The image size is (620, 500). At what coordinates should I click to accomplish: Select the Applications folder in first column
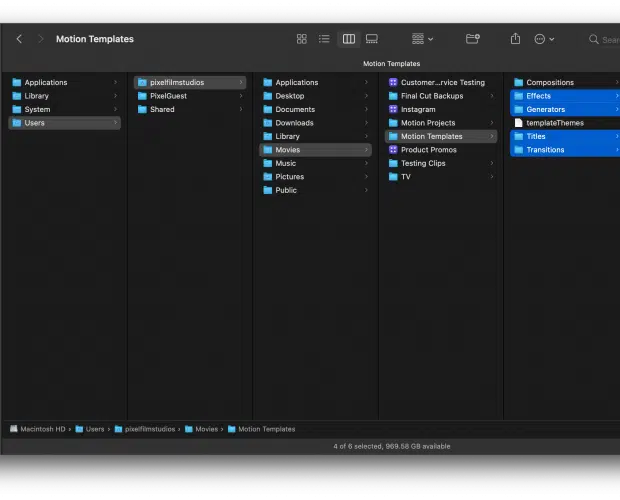(64, 82)
